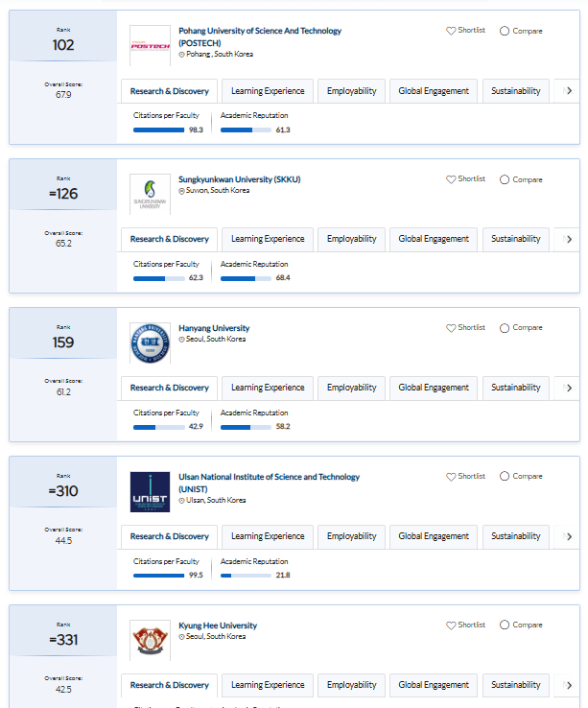The height and width of the screenshot is (708, 588).
Task: Enable Compare for Sungkyunkwan University
Action: pos(506,179)
